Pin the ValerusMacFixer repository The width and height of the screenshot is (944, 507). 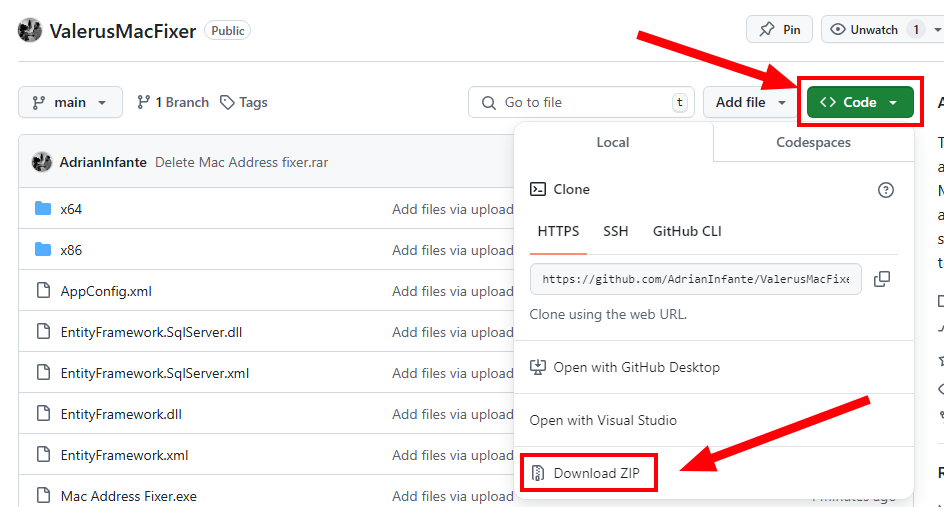[779, 30]
